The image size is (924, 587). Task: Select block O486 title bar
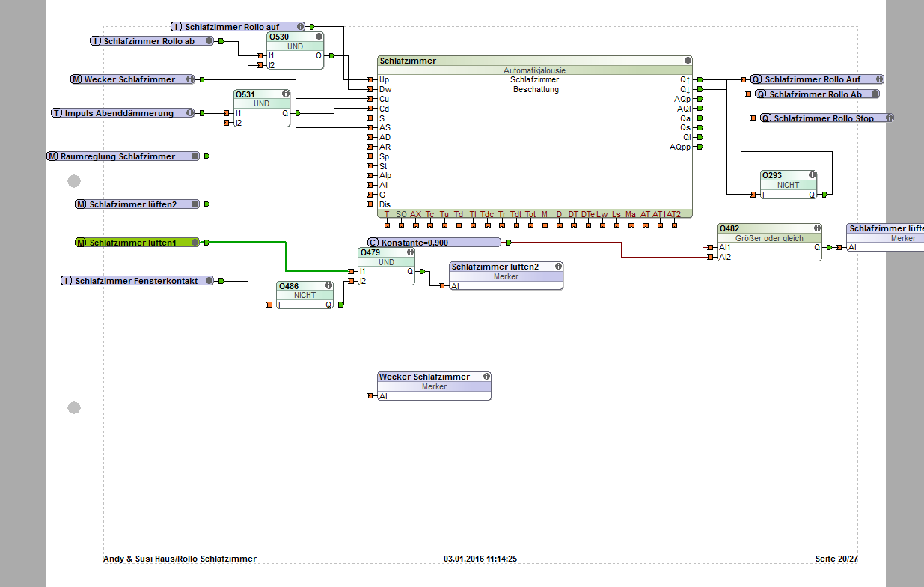[305, 286]
